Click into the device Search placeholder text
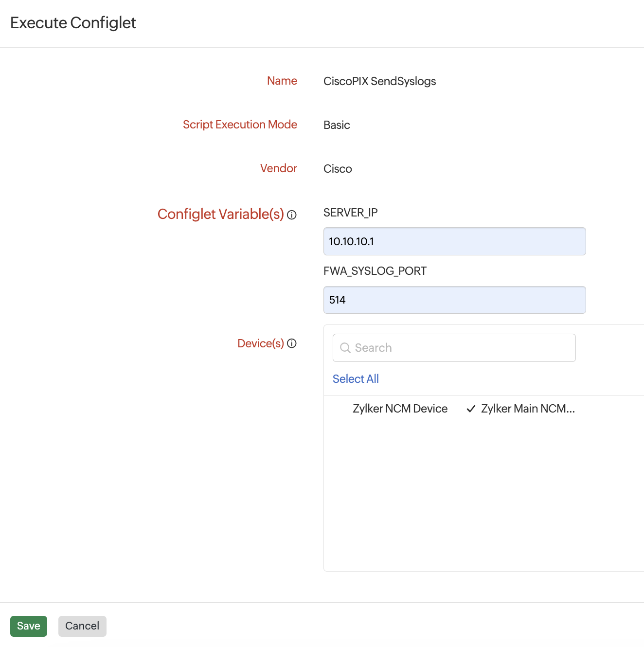The height and width of the screenshot is (647, 644). (x=374, y=348)
